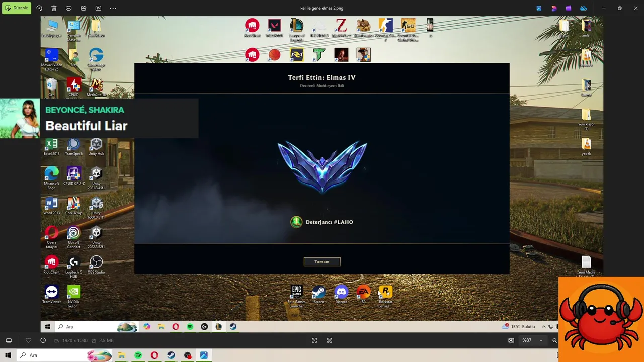Open the TeamViewer desktop icon

pyautogui.click(x=51, y=295)
